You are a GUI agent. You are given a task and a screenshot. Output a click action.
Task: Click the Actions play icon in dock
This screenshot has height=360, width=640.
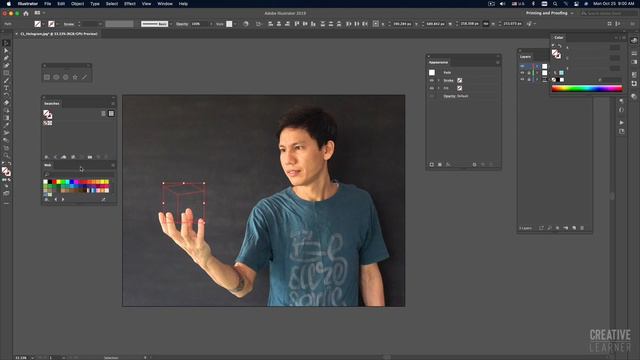coord(621,122)
